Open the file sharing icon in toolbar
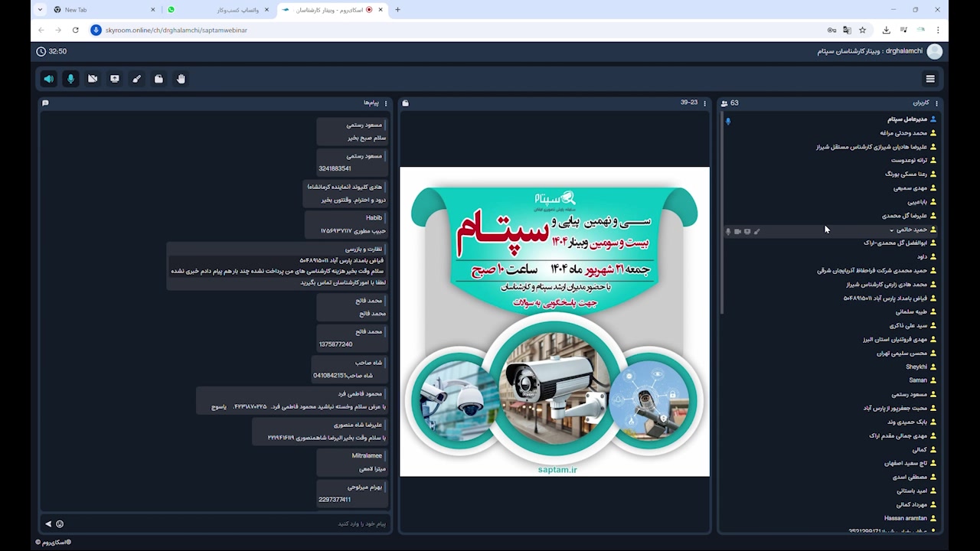The width and height of the screenshot is (980, 551). 158,79
